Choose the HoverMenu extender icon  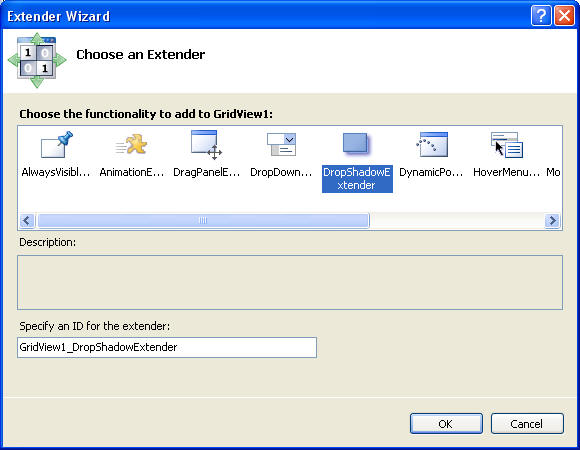coord(507,145)
